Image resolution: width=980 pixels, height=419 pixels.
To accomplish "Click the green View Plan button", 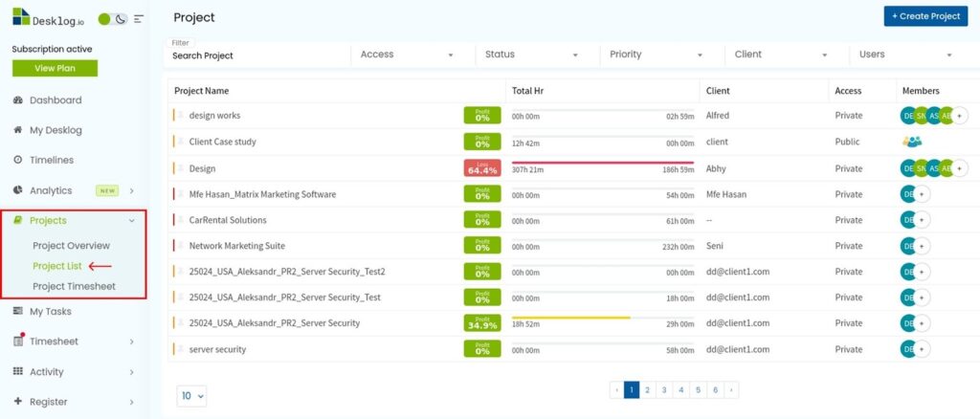I will pos(55,68).
